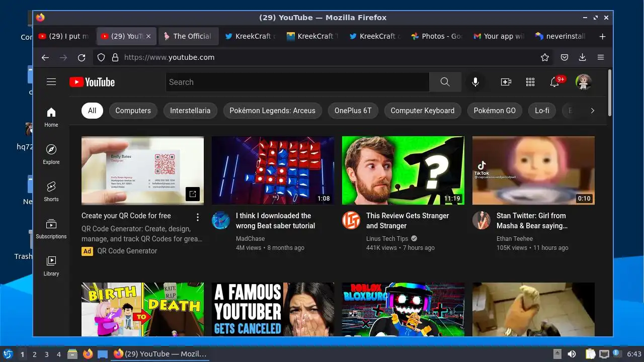Image resolution: width=644 pixels, height=362 pixels.
Task: Open the Firefox application menu
Action: coord(601,57)
